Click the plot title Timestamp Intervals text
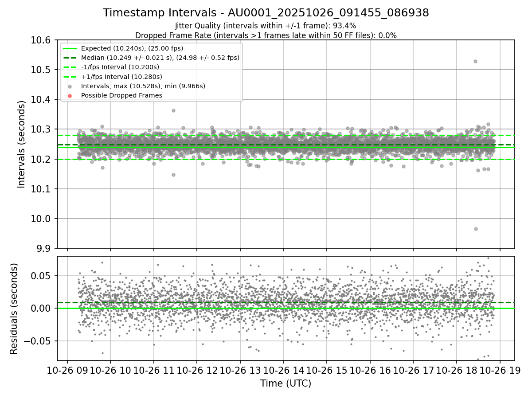The height and width of the screenshot is (399, 532). pyautogui.click(x=266, y=13)
